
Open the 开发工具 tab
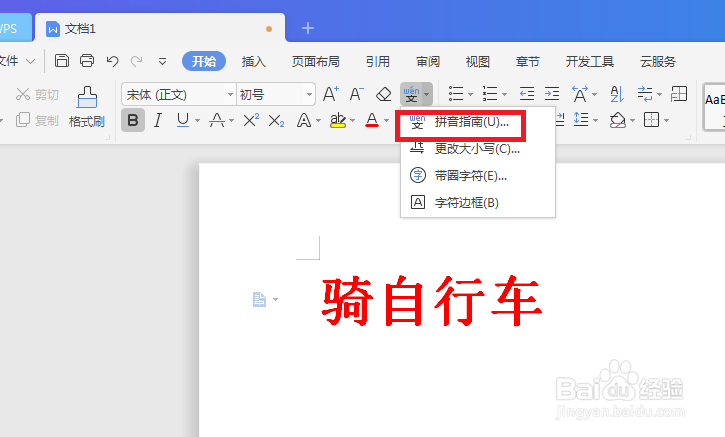point(590,61)
